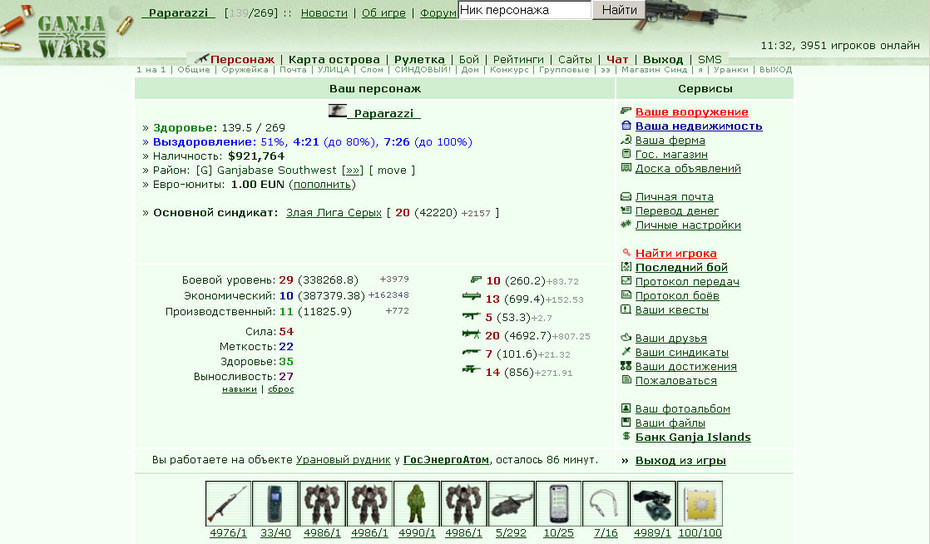The height and width of the screenshot is (544, 930).
Task: Click the move link next to district
Action: click(392, 170)
